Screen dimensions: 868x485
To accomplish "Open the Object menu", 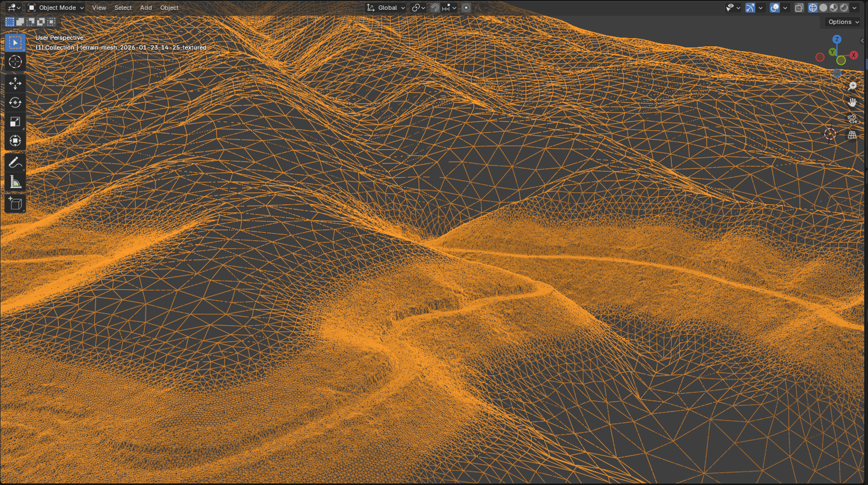I will [170, 8].
